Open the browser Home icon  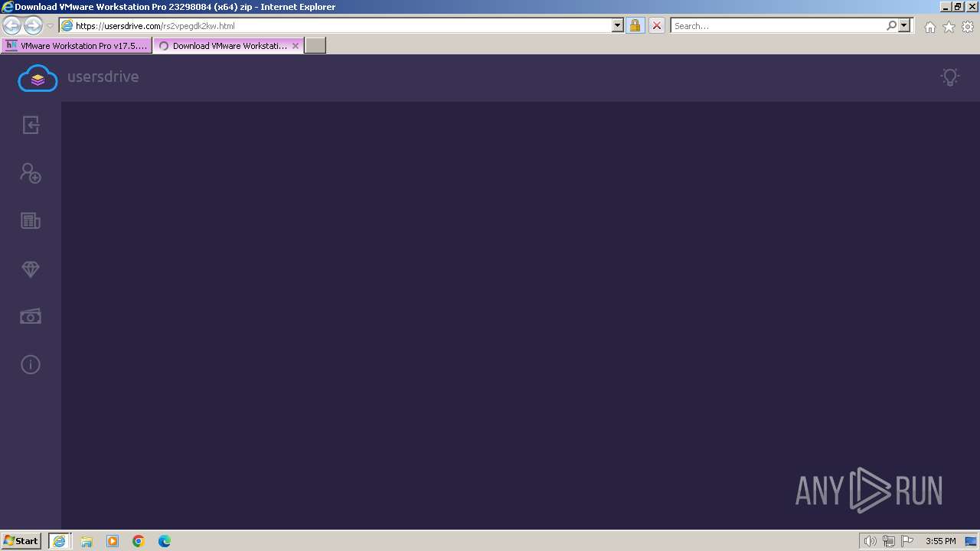[x=929, y=27]
